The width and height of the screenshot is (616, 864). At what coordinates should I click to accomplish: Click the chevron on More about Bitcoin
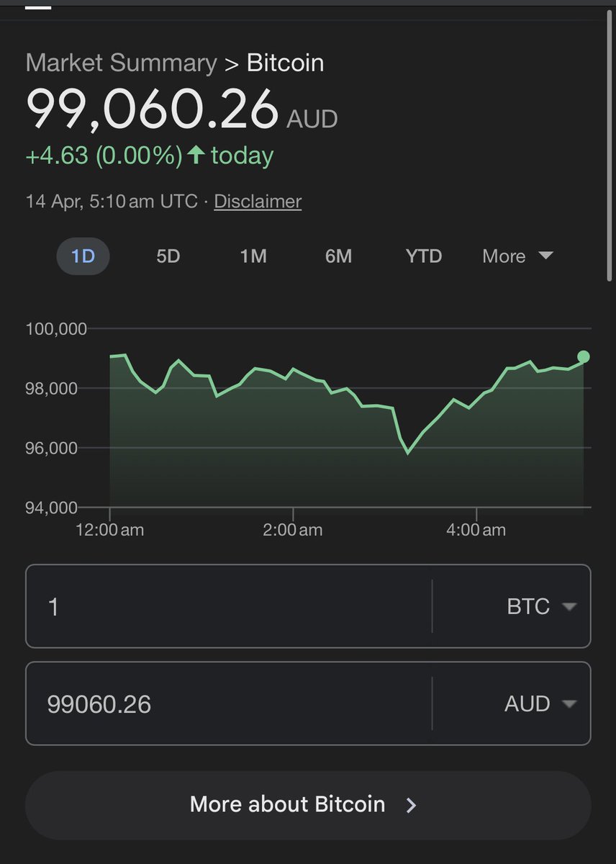pos(411,805)
